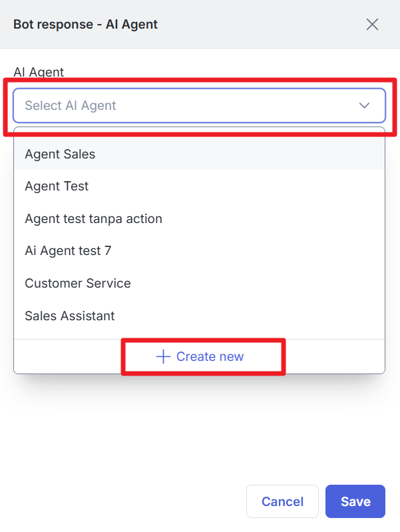Select the Agent Test option
The image size is (400, 532).
click(x=57, y=186)
